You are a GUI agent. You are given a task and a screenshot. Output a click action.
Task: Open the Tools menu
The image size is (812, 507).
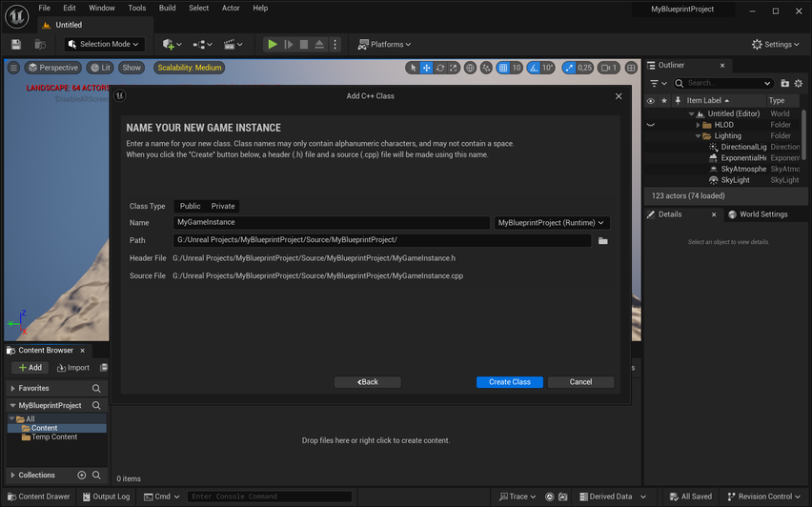136,9
